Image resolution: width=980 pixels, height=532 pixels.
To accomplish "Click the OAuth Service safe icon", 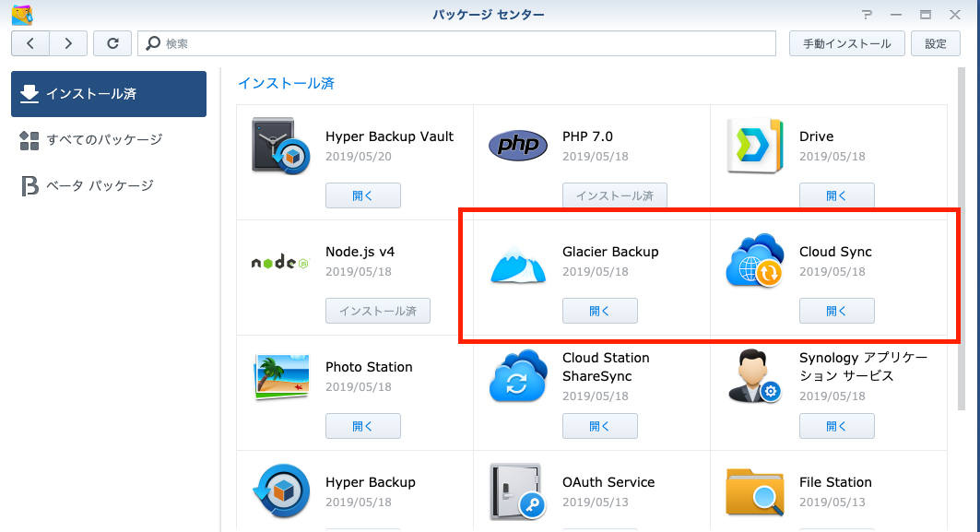I will coord(517,491).
